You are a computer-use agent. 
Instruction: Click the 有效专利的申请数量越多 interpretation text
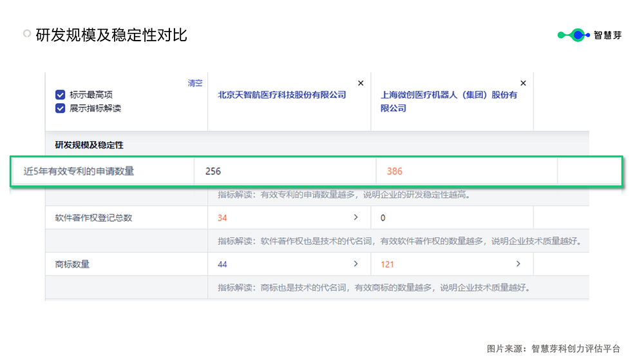344,195
